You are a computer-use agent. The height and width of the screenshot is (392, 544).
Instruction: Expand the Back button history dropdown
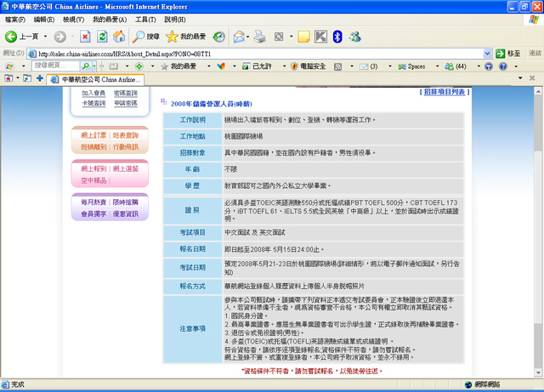45,37
